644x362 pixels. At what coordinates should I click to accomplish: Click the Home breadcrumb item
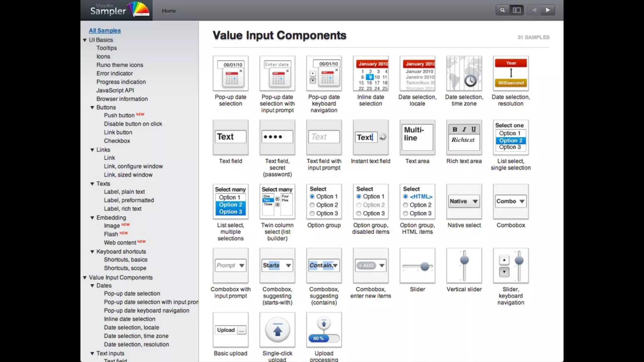coord(169,11)
